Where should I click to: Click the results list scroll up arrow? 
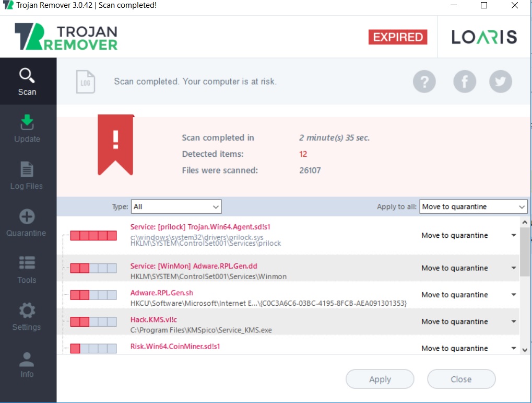(525, 222)
